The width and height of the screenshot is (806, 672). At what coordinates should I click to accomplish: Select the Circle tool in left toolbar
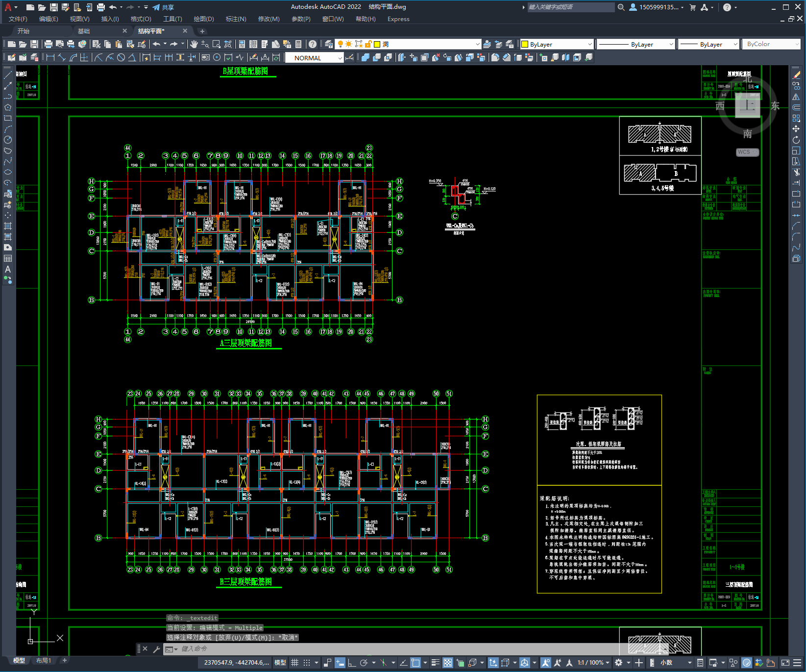click(x=8, y=140)
